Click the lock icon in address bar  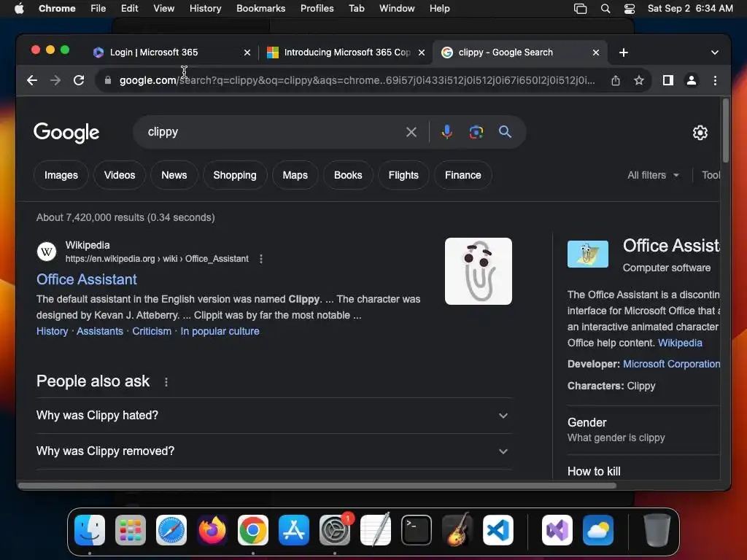pos(108,80)
